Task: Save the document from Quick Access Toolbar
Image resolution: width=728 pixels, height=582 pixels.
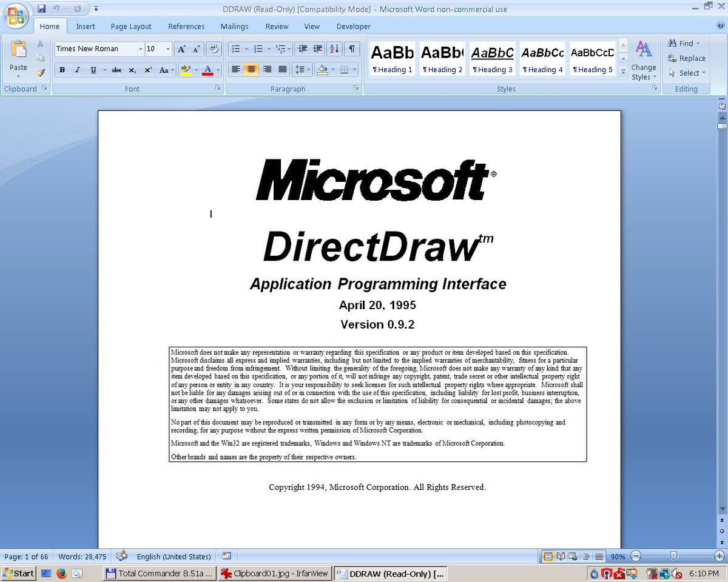Action: (x=41, y=9)
